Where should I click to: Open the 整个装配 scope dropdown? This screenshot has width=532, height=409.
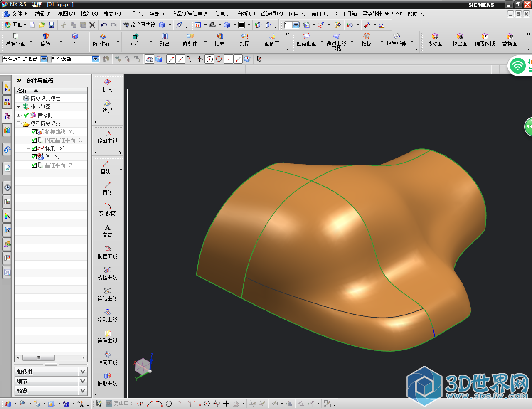click(x=96, y=59)
